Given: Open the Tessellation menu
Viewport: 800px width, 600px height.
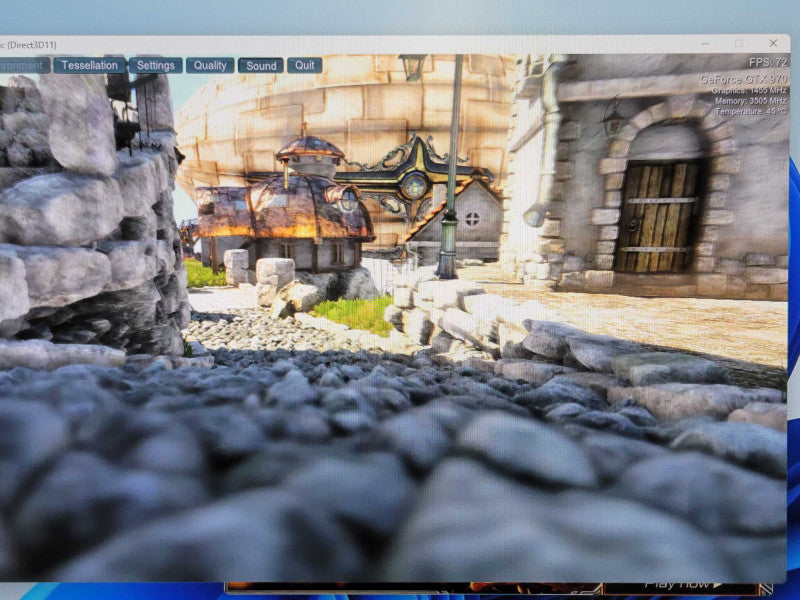Looking at the screenshot, I should coord(89,65).
